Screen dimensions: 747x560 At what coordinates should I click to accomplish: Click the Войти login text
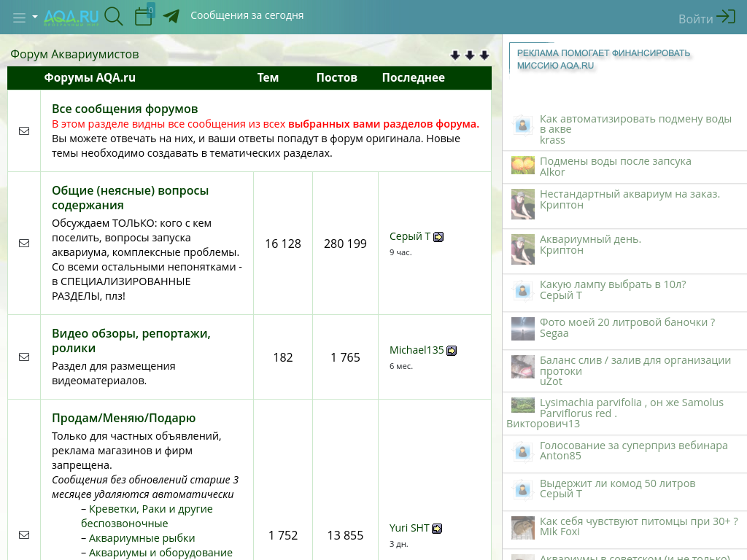[x=695, y=19]
